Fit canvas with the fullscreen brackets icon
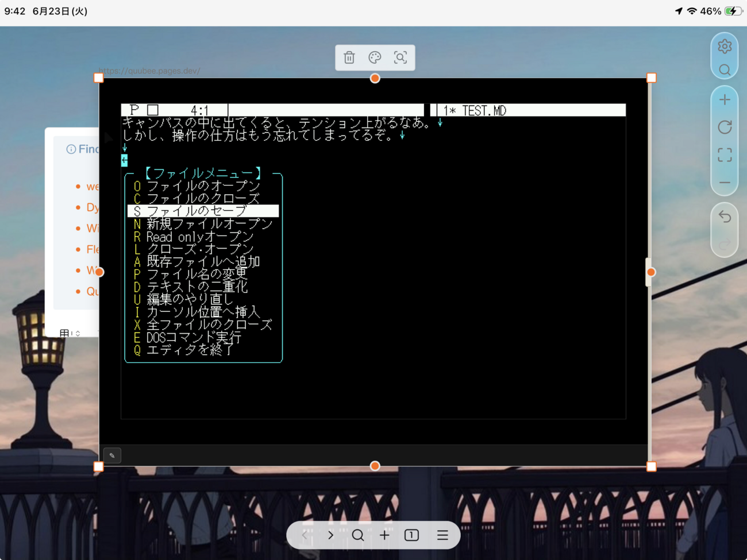This screenshot has height=560, width=747. click(725, 155)
